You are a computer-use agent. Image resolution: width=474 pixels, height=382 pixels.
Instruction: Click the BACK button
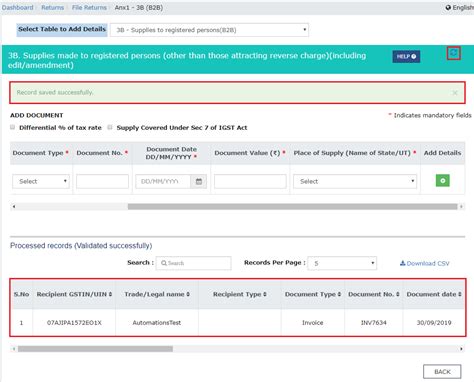coord(442,372)
